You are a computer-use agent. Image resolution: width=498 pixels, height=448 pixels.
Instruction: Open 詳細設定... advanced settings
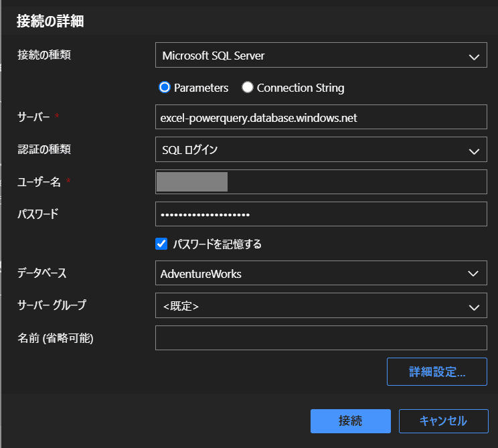436,372
